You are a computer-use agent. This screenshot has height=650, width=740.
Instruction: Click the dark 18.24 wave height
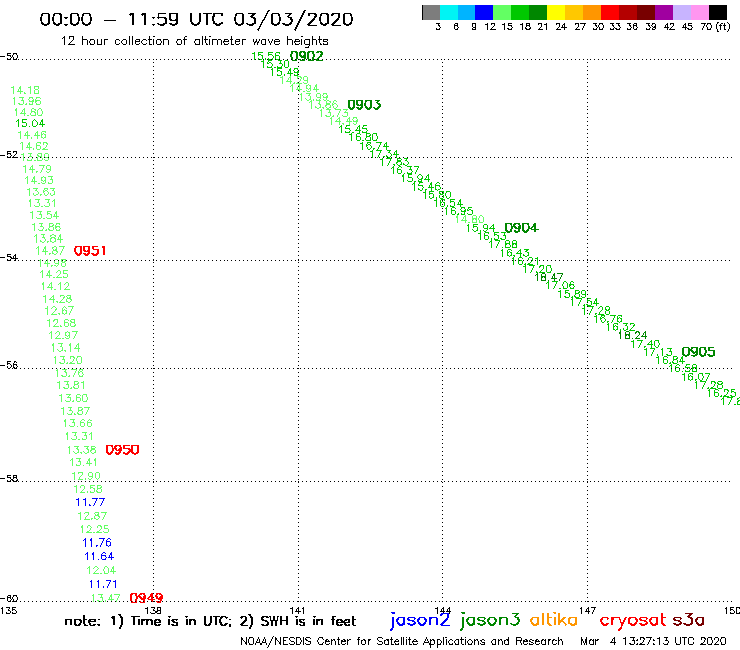point(632,335)
